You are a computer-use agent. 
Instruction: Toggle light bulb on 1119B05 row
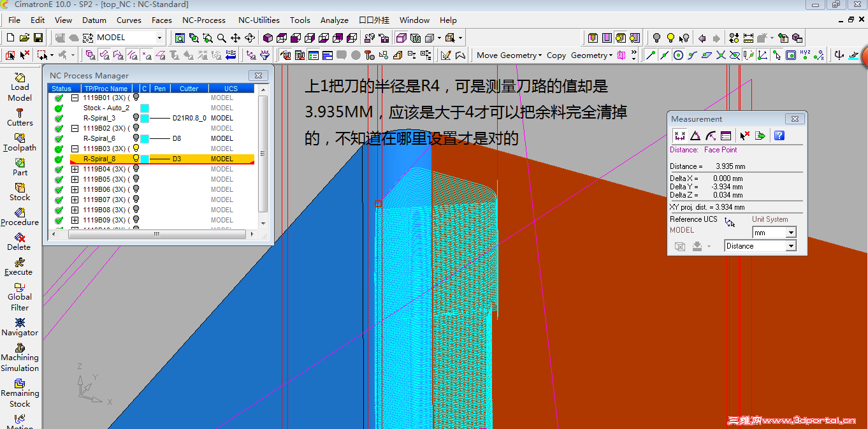click(x=136, y=179)
